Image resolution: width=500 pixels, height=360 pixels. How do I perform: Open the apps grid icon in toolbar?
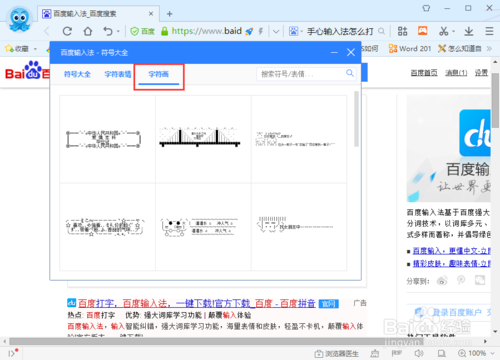(x=402, y=31)
